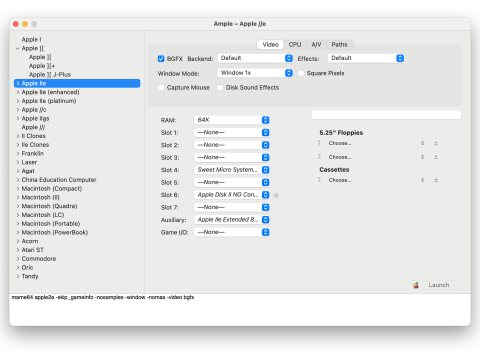This screenshot has height=360, width=480.
Task: Open the RAM size dropdown
Action: tap(232, 120)
